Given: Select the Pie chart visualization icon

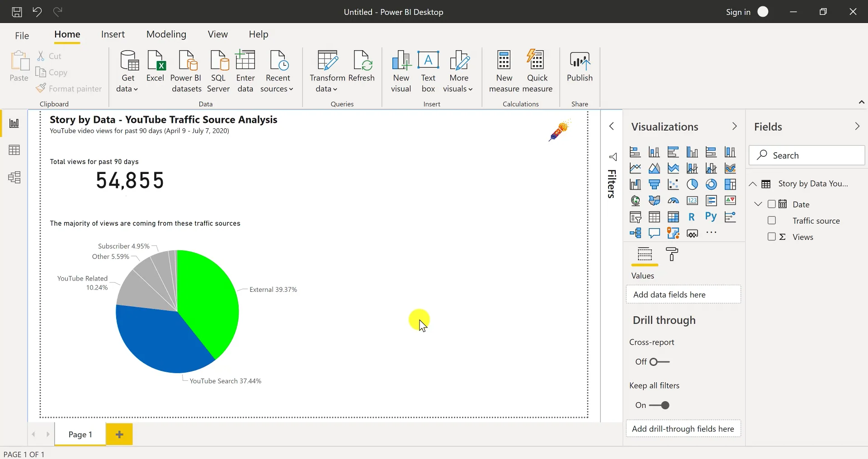Looking at the screenshot, I should [692, 184].
